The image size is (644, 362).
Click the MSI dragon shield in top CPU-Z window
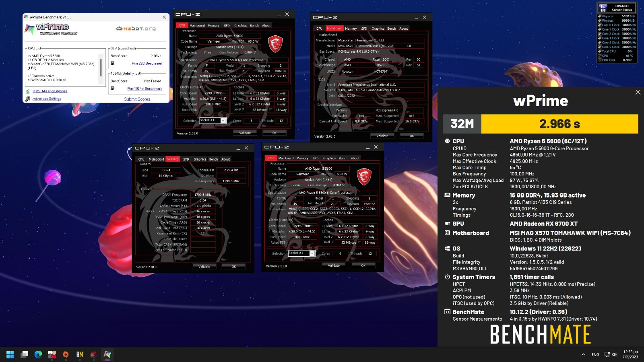tap(275, 44)
